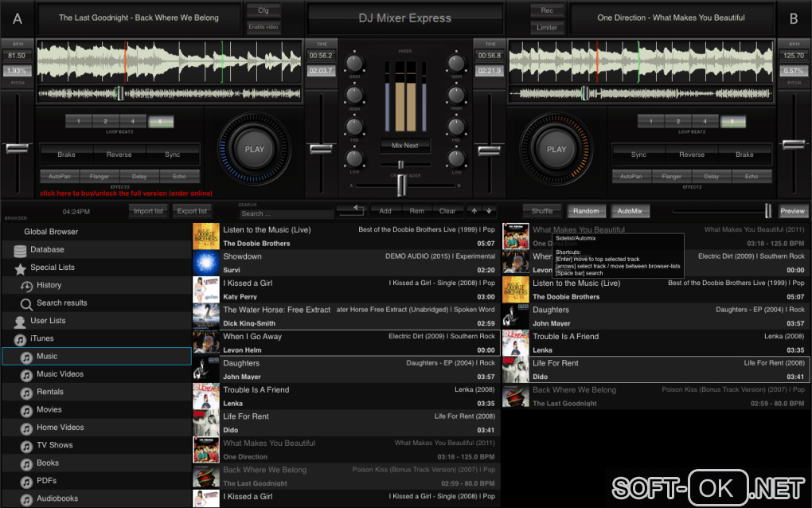Viewport: 812px width, 508px height.
Task: Click the crossfader slider handle
Action: tap(402, 185)
